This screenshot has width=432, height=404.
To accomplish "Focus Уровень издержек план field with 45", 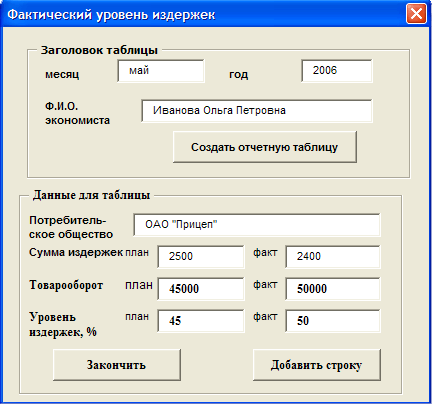I will [x=201, y=321].
